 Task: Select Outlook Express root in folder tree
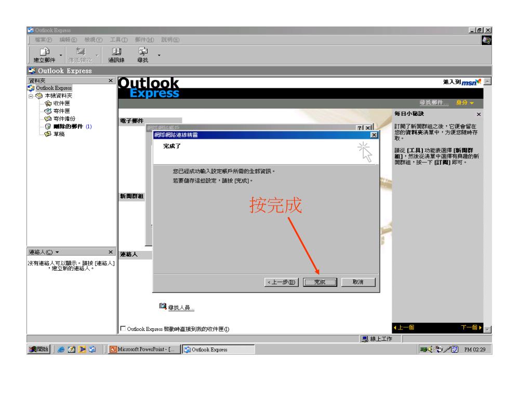tap(54, 88)
